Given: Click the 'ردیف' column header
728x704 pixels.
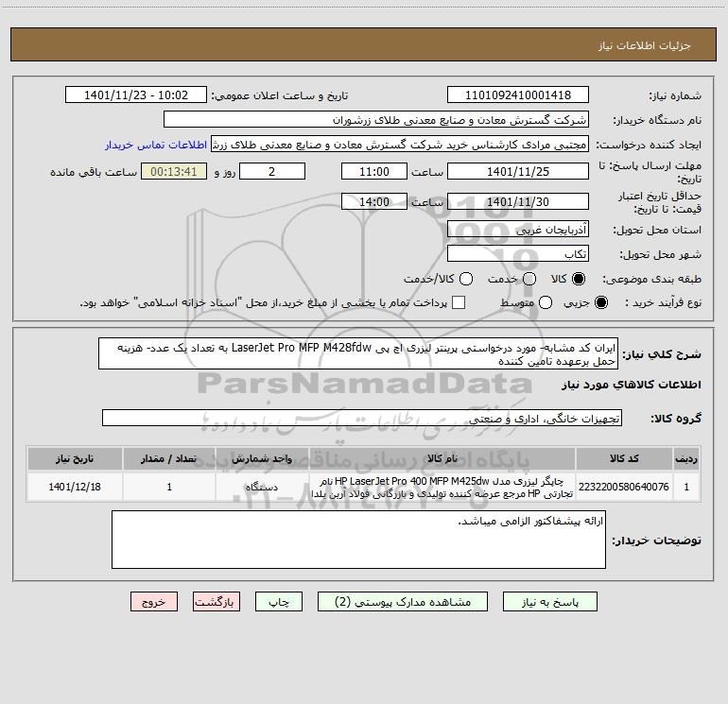Looking at the screenshot, I should 686,458.
